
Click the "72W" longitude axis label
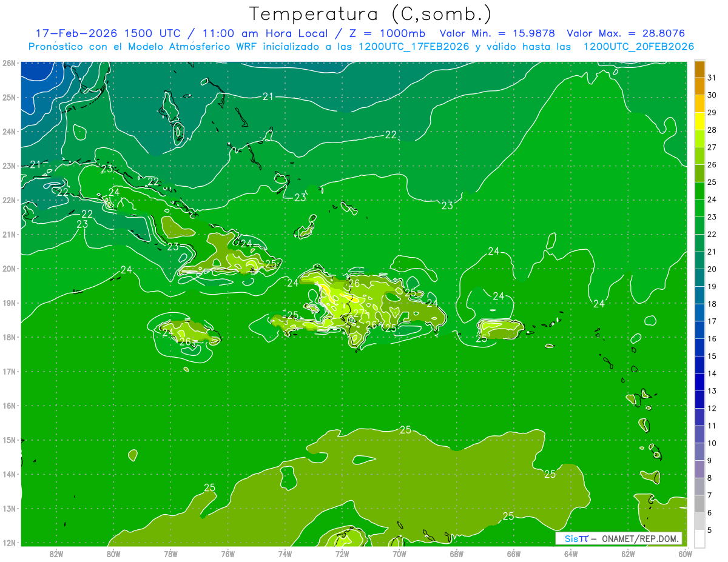click(342, 554)
